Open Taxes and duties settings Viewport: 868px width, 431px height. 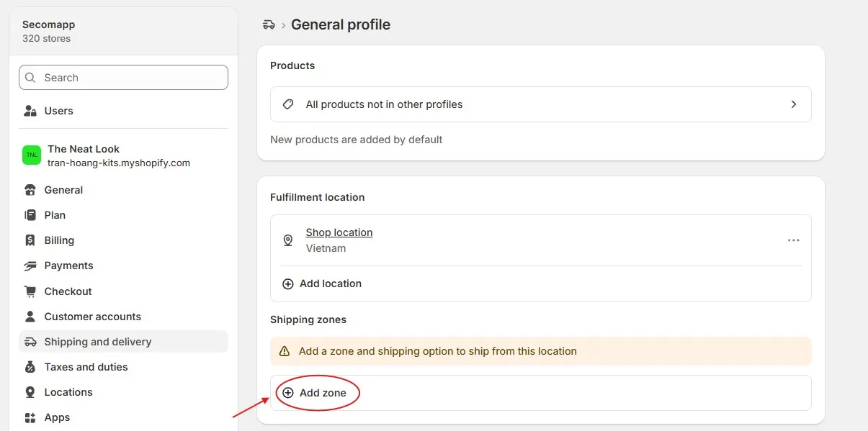click(x=123, y=367)
